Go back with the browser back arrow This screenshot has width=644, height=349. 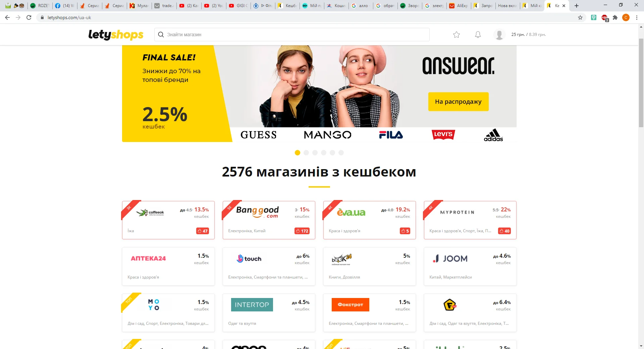pos(7,17)
